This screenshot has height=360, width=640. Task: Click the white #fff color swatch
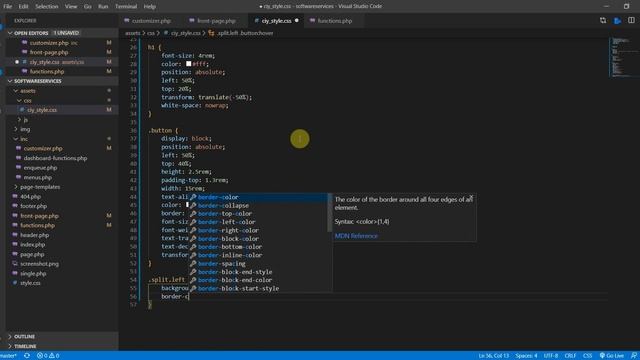[x=189, y=64]
